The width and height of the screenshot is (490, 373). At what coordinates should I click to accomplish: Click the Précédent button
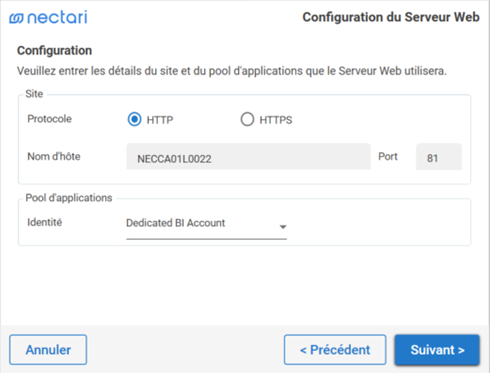(335, 350)
